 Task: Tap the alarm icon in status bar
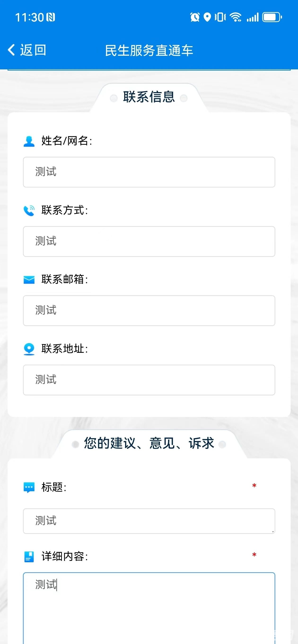(195, 17)
